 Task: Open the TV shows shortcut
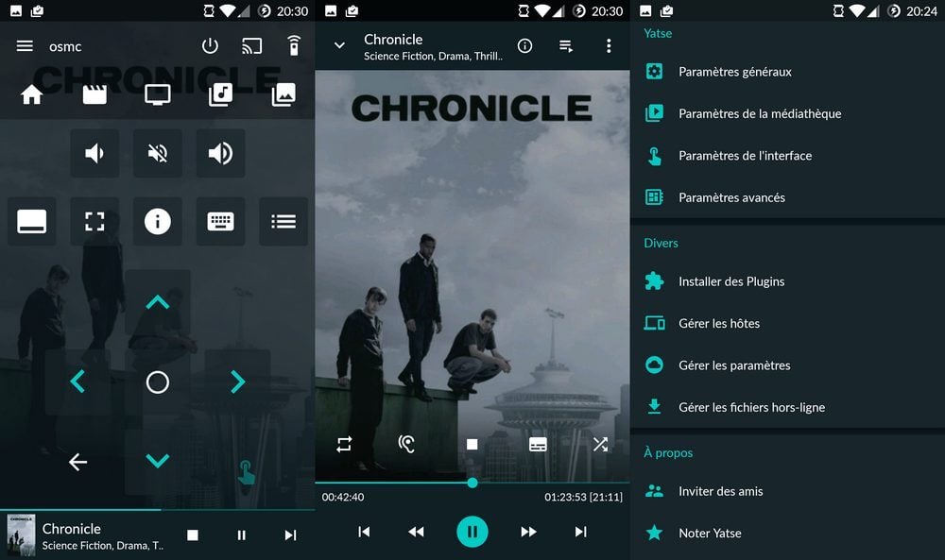click(157, 94)
